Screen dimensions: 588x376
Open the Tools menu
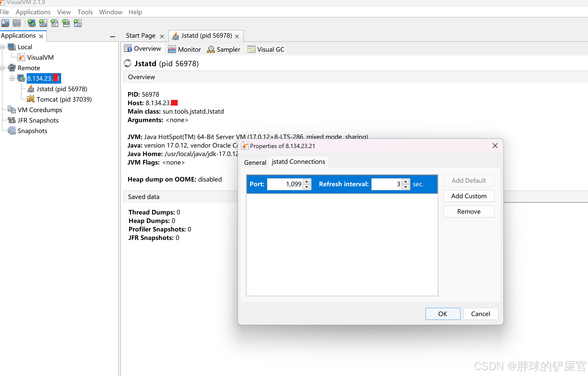[x=85, y=12]
